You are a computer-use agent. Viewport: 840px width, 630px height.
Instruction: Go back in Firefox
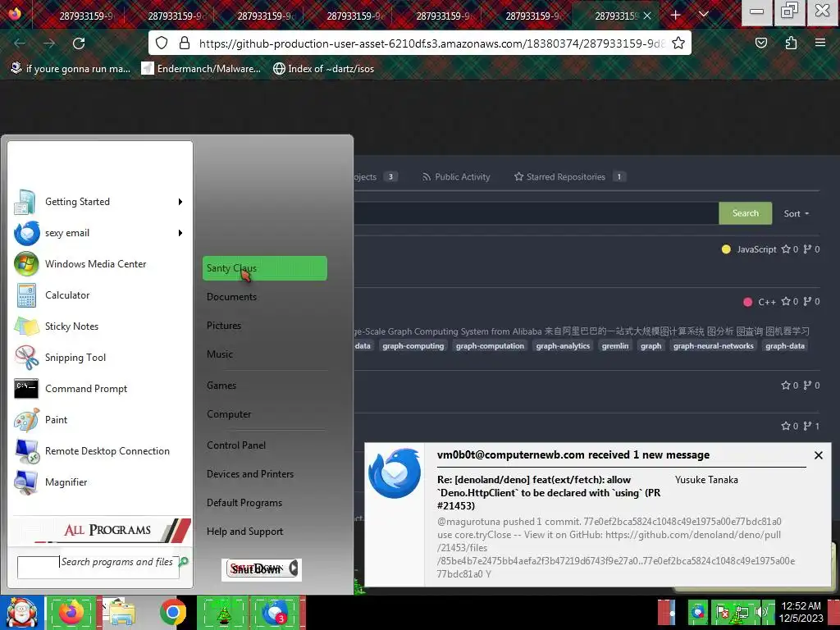[x=20, y=43]
